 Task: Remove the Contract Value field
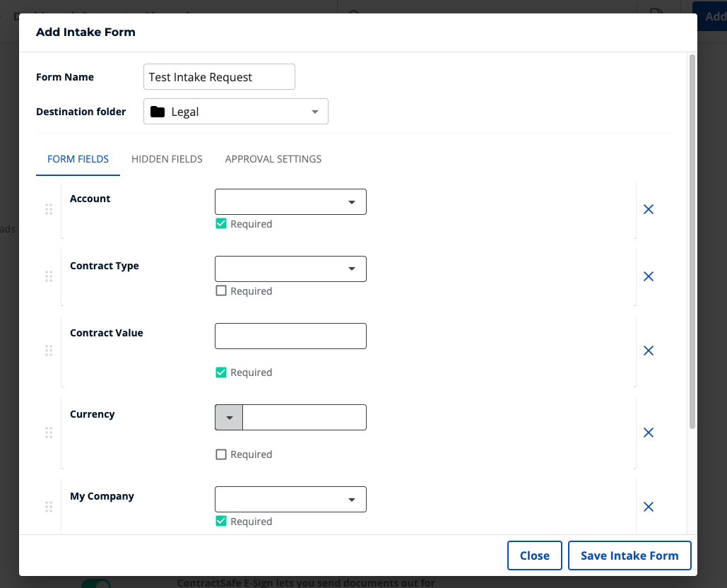click(649, 351)
